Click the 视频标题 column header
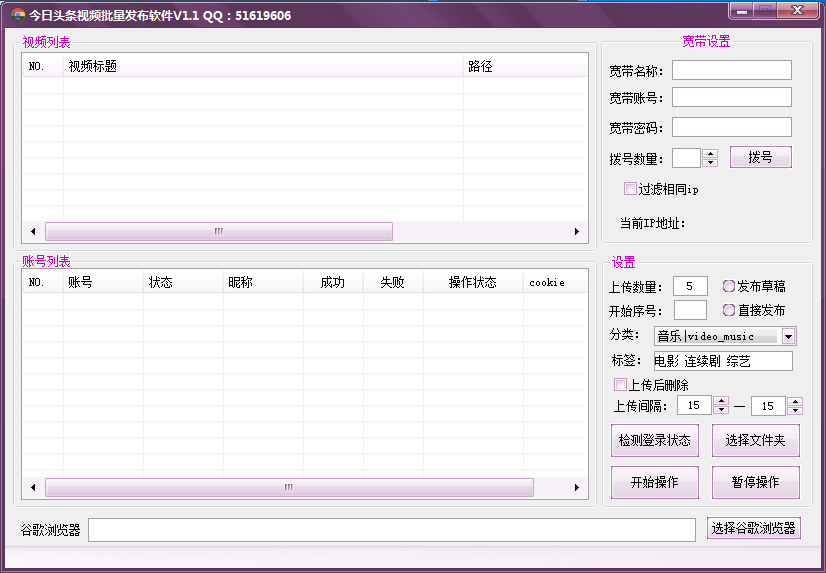 tap(263, 66)
